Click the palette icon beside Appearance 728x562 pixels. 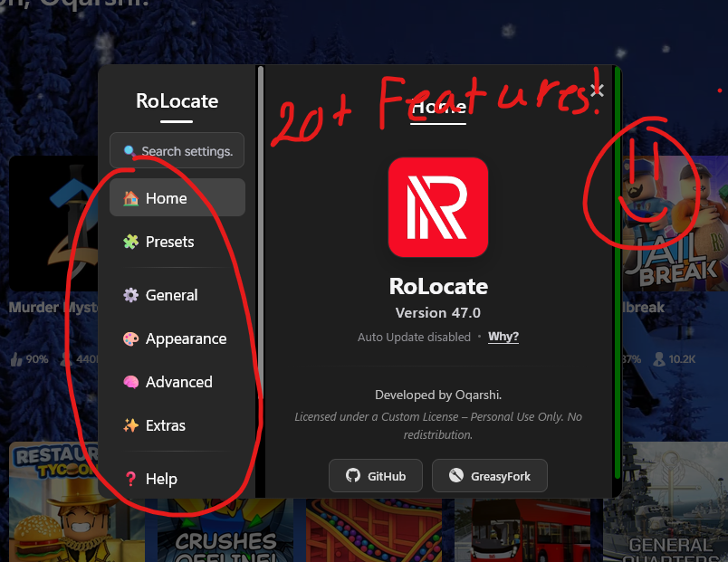(x=131, y=338)
